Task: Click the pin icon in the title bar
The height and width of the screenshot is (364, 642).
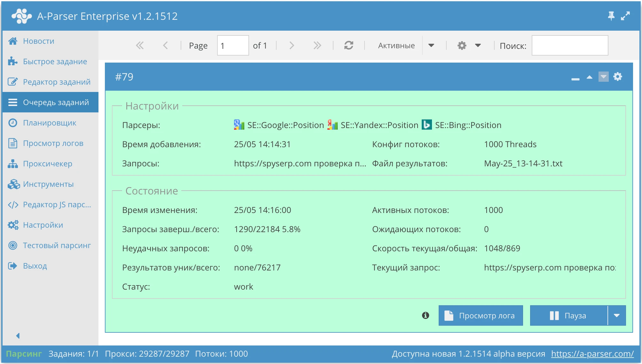Action: [x=612, y=15]
